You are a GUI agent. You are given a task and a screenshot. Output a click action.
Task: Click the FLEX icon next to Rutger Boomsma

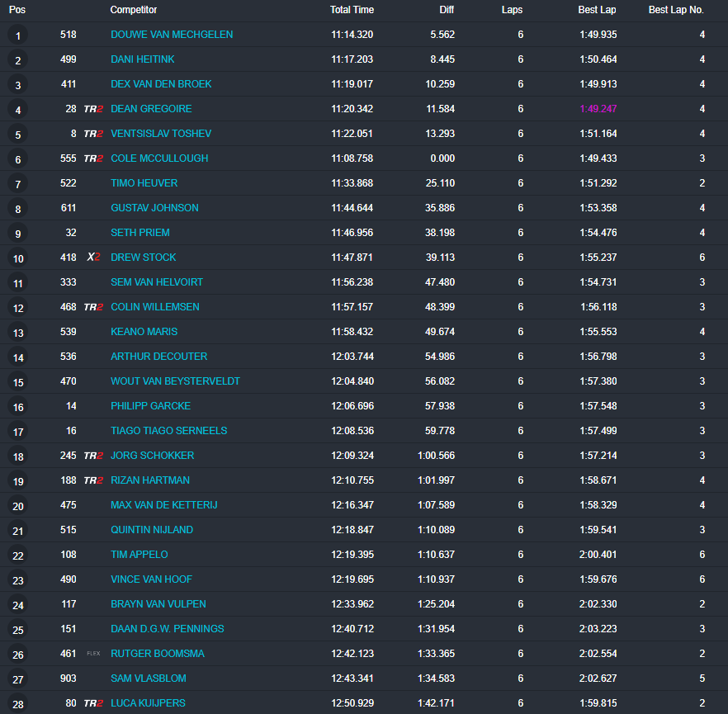(x=93, y=654)
